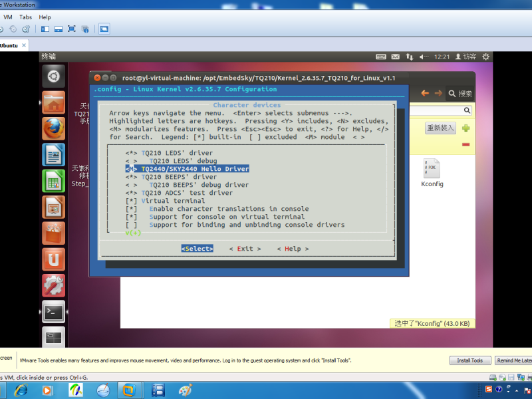Open LibreOffice Calc spreadsheet icon
The image size is (532, 399).
53,181
